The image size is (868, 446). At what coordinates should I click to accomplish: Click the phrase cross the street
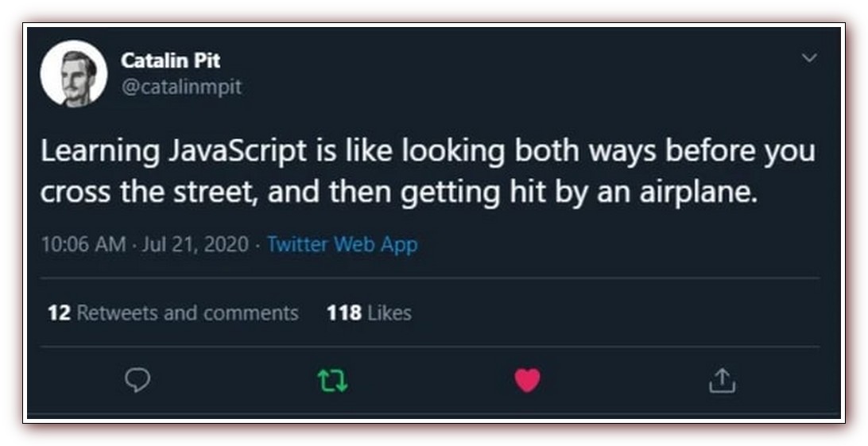click(x=149, y=193)
